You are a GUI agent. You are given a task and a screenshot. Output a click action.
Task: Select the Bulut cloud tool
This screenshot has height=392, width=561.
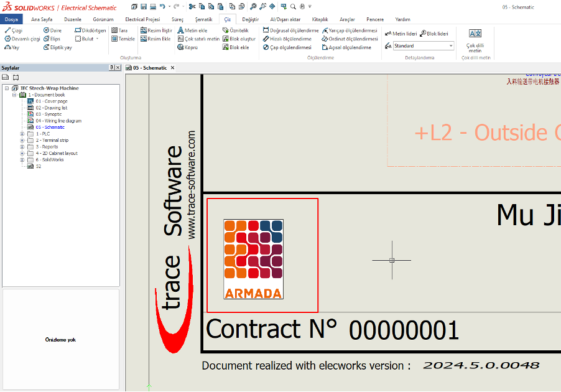pyautogui.click(x=84, y=39)
